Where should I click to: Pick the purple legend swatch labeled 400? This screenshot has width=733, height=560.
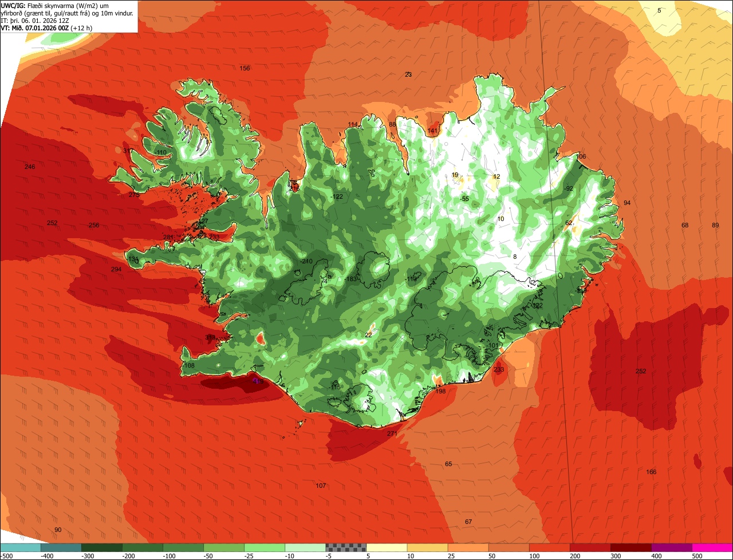click(671, 547)
